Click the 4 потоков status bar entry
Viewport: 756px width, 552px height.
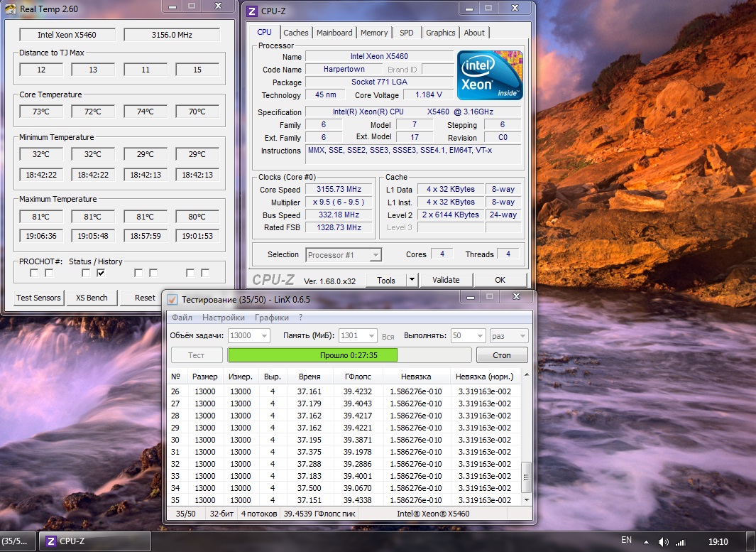[259, 514]
